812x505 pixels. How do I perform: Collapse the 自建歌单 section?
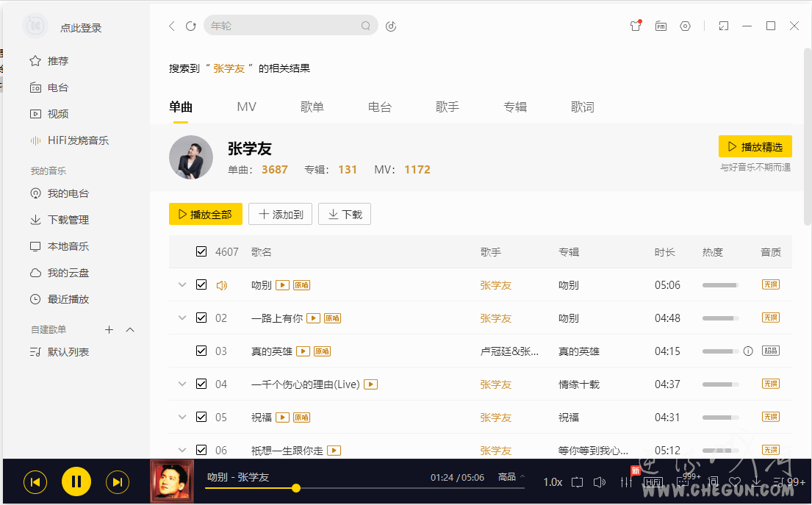point(130,329)
